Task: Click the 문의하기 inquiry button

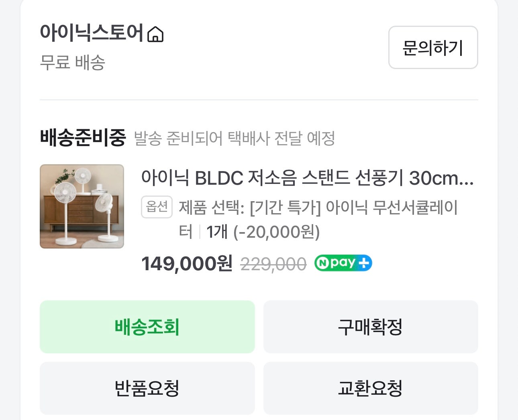Action: tap(433, 47)
